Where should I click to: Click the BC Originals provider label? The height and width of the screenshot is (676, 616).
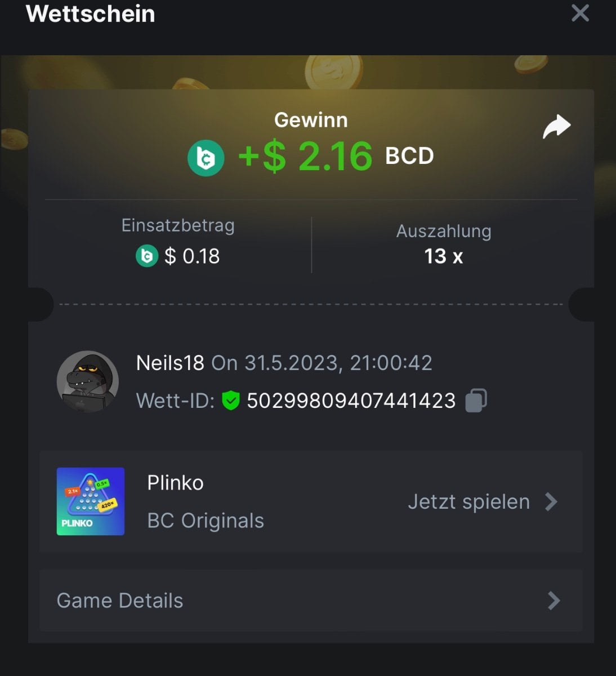[x=206, y=521]
